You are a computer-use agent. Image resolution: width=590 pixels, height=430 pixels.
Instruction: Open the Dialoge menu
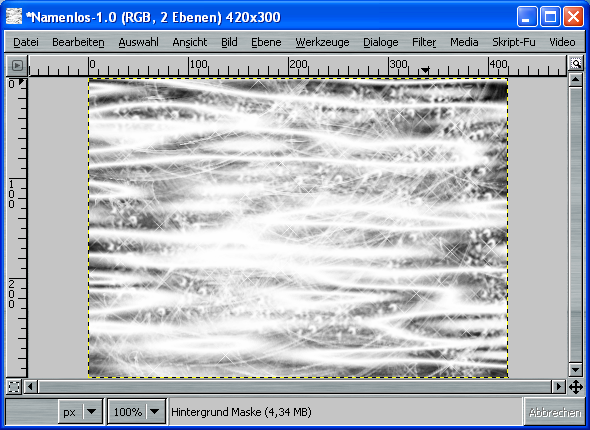pyautogui.click(x=380, y=42)
